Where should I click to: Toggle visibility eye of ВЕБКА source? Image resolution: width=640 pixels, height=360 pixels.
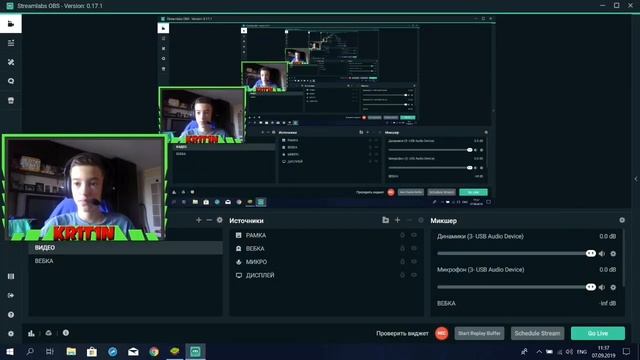pos(414,248)
